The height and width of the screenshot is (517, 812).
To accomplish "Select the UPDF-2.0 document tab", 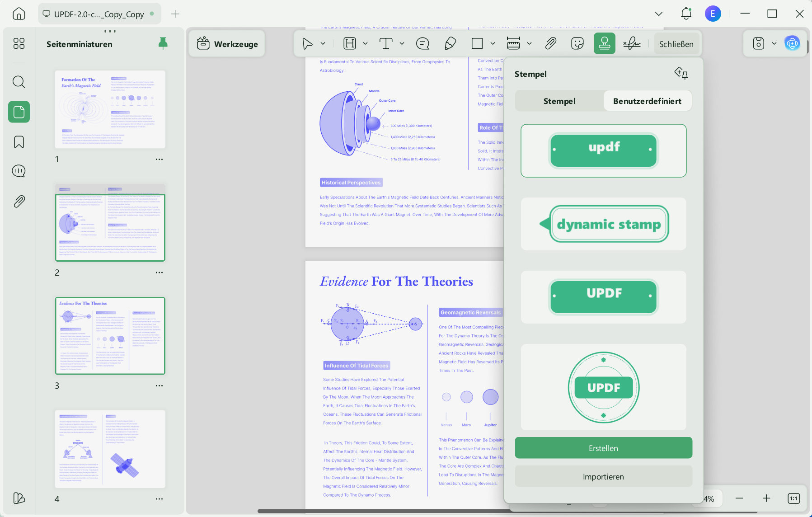I will coord(99,14).
